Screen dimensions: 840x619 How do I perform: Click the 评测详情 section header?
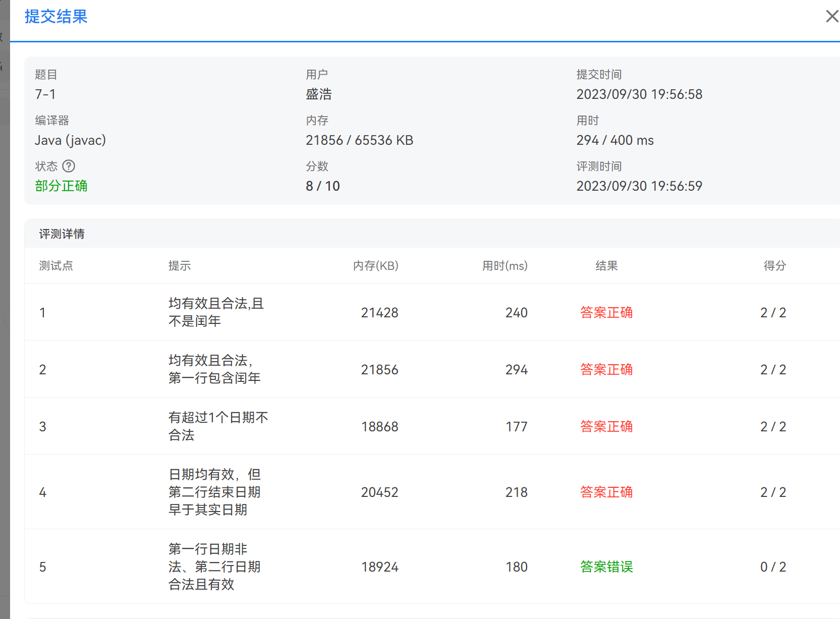(x=62, y=234)
